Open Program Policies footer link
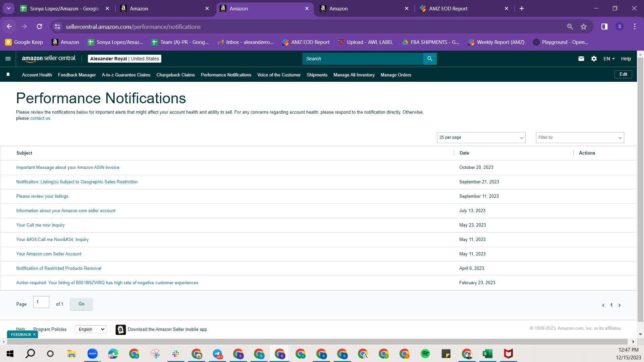 (50, 329)
